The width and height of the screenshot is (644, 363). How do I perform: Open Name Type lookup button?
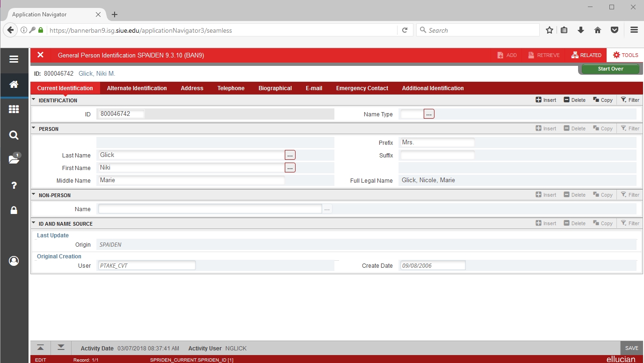point(429,114)
